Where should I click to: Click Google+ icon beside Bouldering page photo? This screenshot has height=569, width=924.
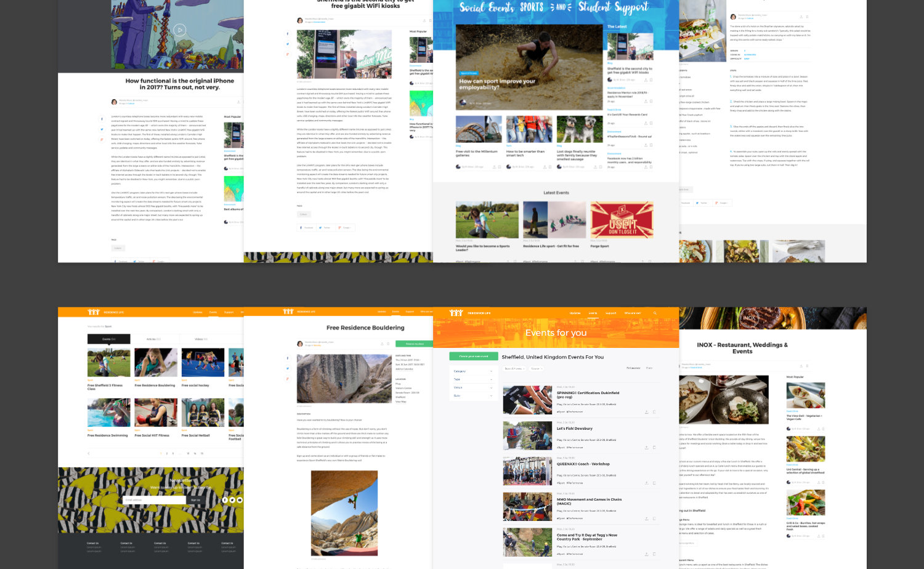pyautogui.click(x=287, y=379)
